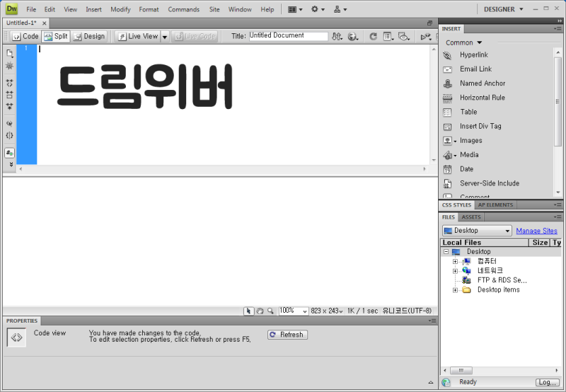Insert an Email Link

[x=475, y=69]
